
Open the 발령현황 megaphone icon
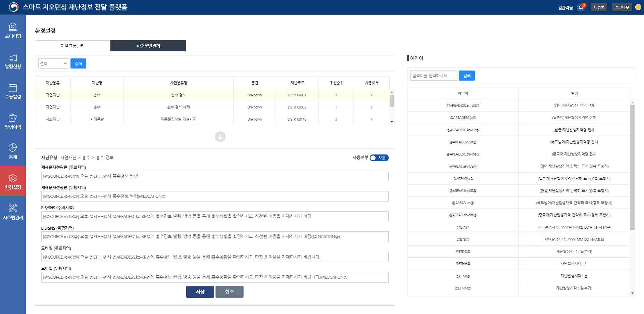(x=13, y=57)
